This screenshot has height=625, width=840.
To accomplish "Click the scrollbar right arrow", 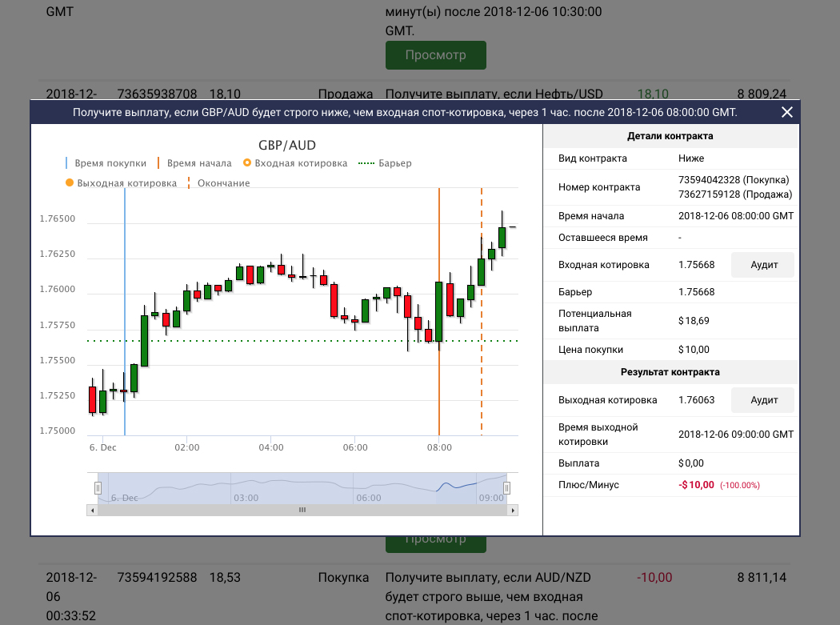I will coord(513,510).
